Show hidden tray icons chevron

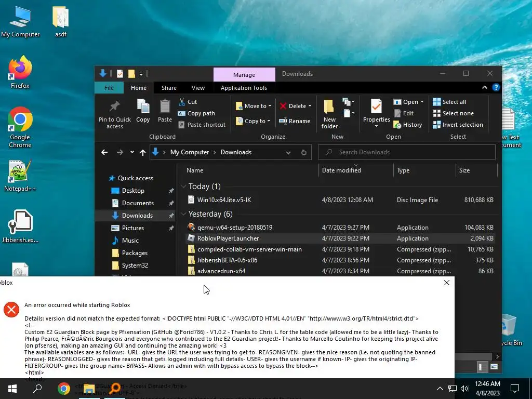[440, 389]
